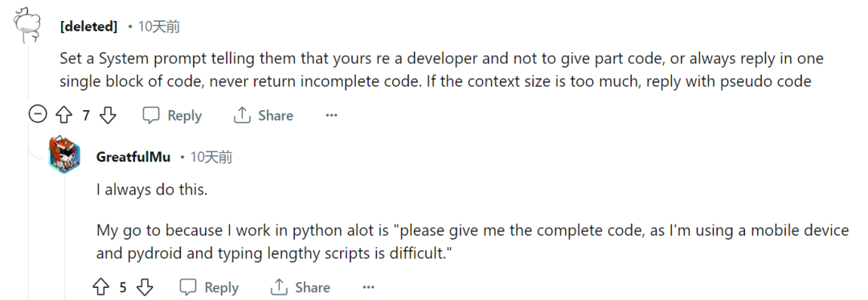
Task: Open timestamp of the deleted user's comment
Action: click(159, 27)
